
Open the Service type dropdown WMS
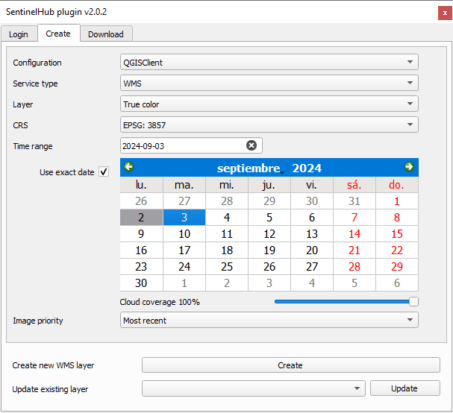pos(269,83)
